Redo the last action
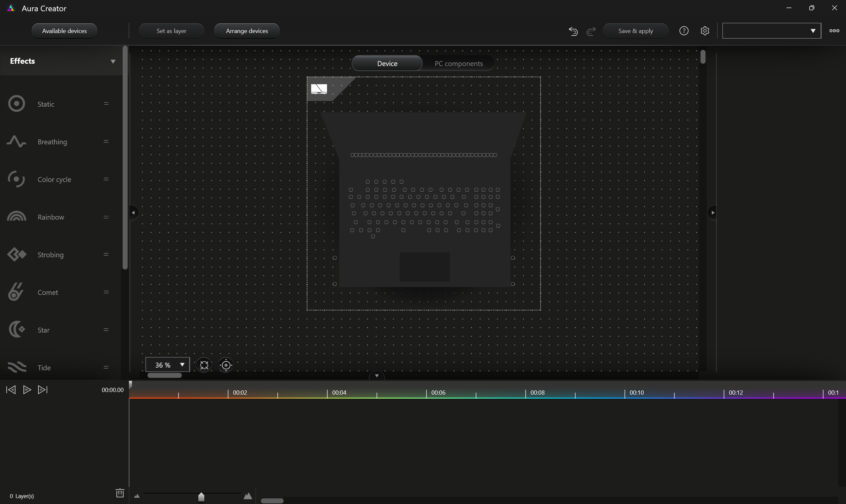This screenshot has width=846, height=504. pos(591,31)
